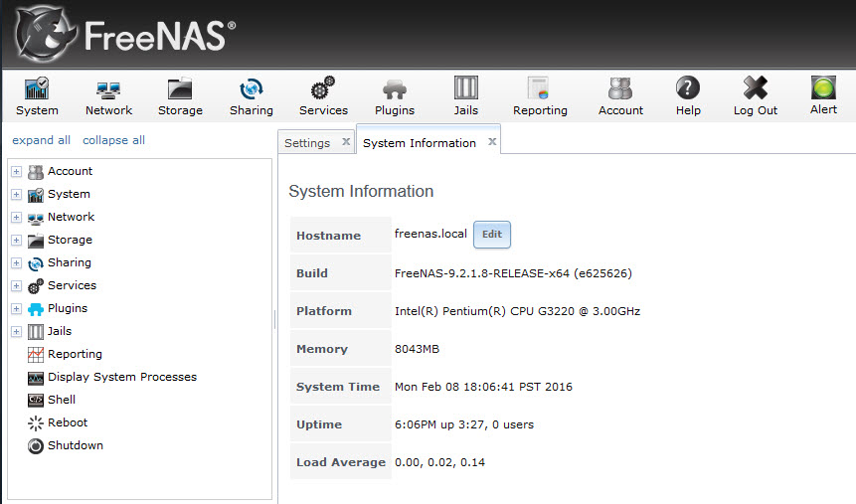Image resolution: width=856 pixels, height=504 pixels.
Task: Expand the Sharing tree node
Action: [16, 263]
